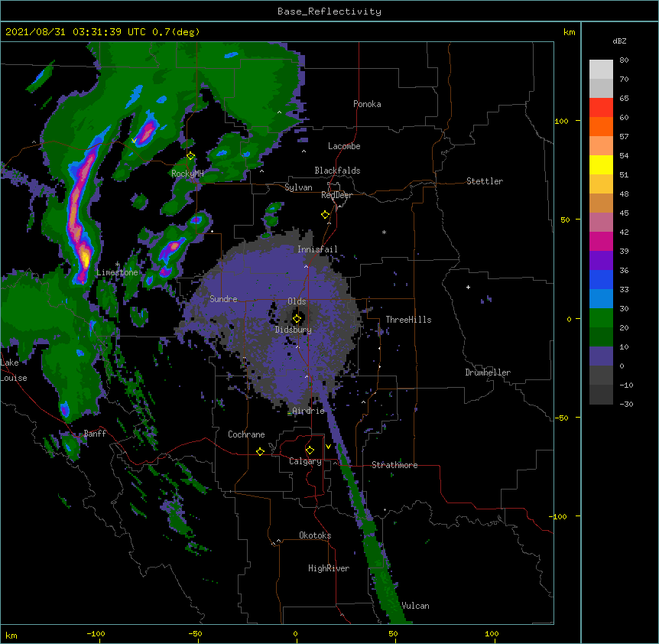This screenshot has height=644, width=659.
Task: Click the asterisk marker east of RedDeer
Action: pos(384,232)
